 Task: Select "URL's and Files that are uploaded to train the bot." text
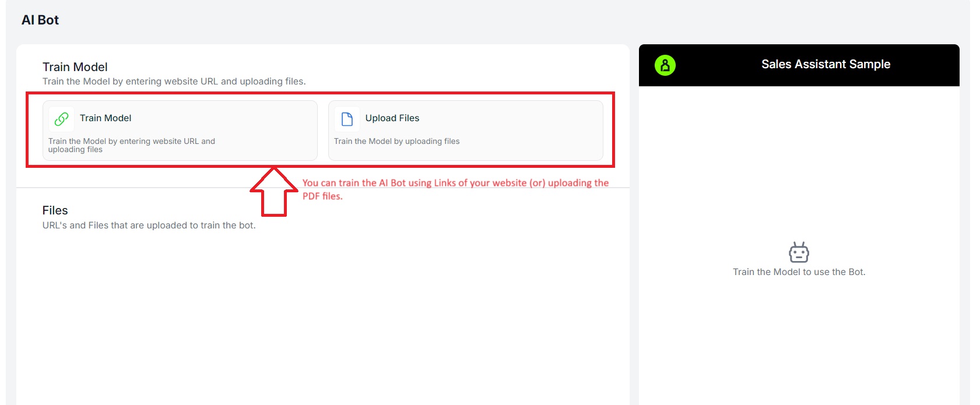click(x=149, y=226)
